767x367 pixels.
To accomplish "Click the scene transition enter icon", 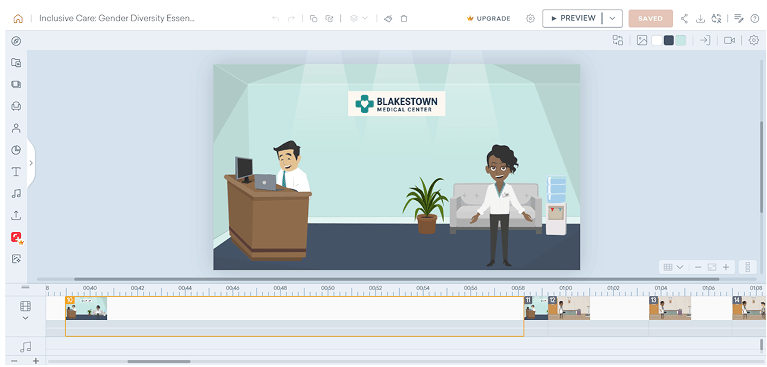I will tap(705, 41).
